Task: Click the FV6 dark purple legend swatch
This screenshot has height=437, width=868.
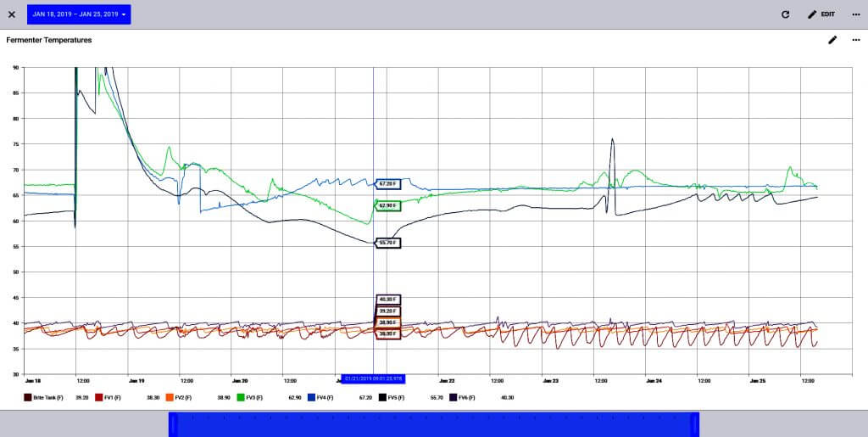Action: [x=453, y=397]
